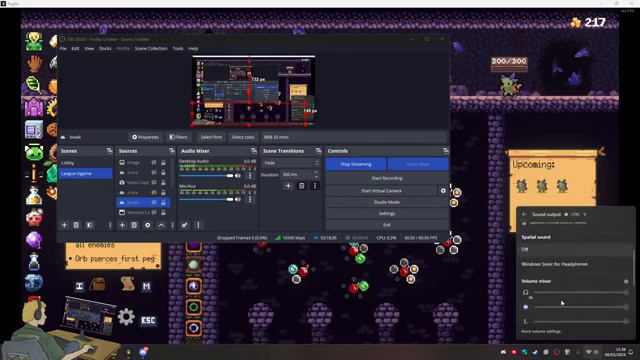Image resolution: width=640 pixels, height=360 pixels.
Task: Open source Filters button
Action: point(178,137)
